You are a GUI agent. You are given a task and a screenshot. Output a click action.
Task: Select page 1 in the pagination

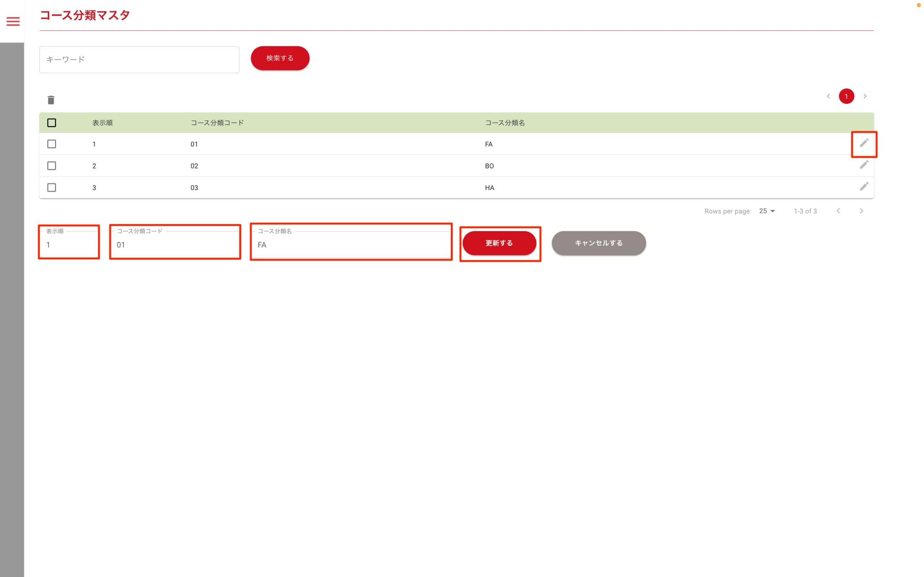[846, 96]
